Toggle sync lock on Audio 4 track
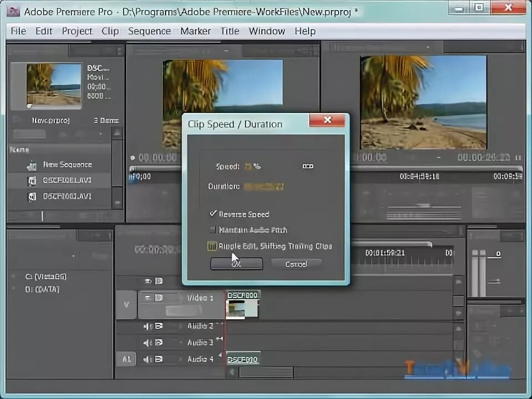The image size is (532, 399). tap(159, 359)
